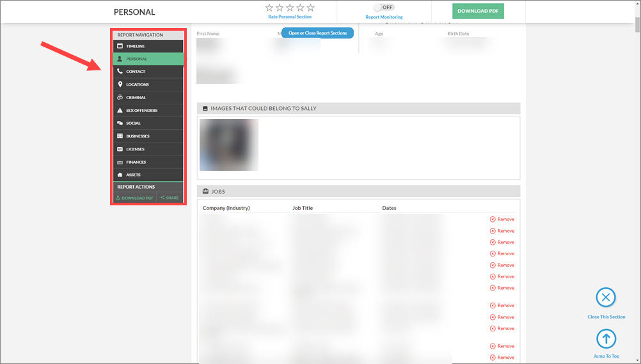Open the Finances section
Viewport: 641px width, 364px height.
click(x=148, y=162)
